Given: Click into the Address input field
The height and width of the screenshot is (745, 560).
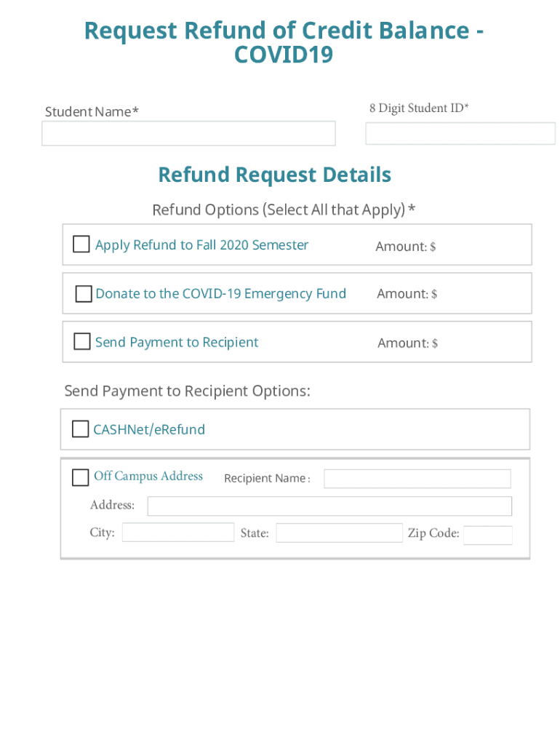Looking at the screenshot, I should click(x=329, y=506).
